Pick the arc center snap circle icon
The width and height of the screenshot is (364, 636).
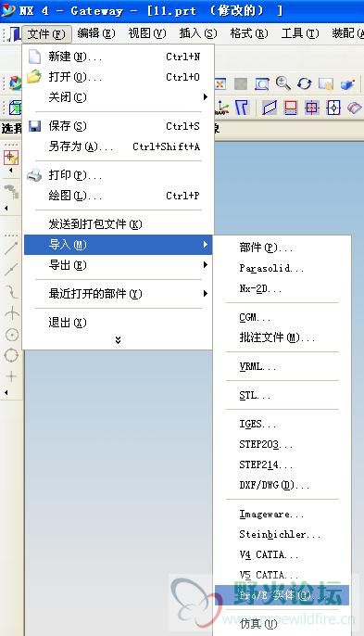tap(11, 335)
